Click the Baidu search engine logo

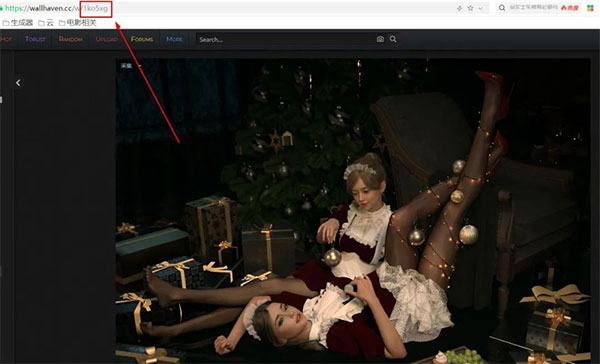570,8
